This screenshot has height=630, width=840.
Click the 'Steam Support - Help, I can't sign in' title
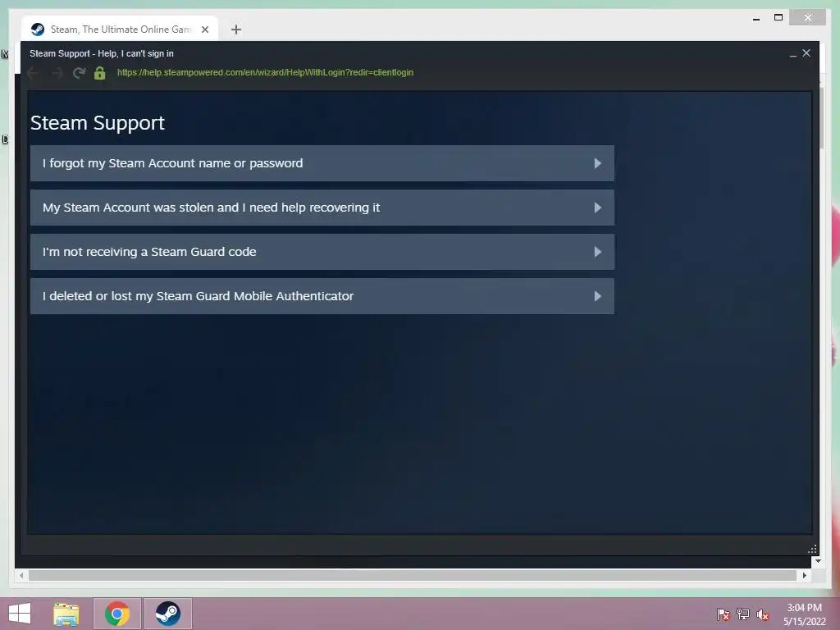click(101, 53)
